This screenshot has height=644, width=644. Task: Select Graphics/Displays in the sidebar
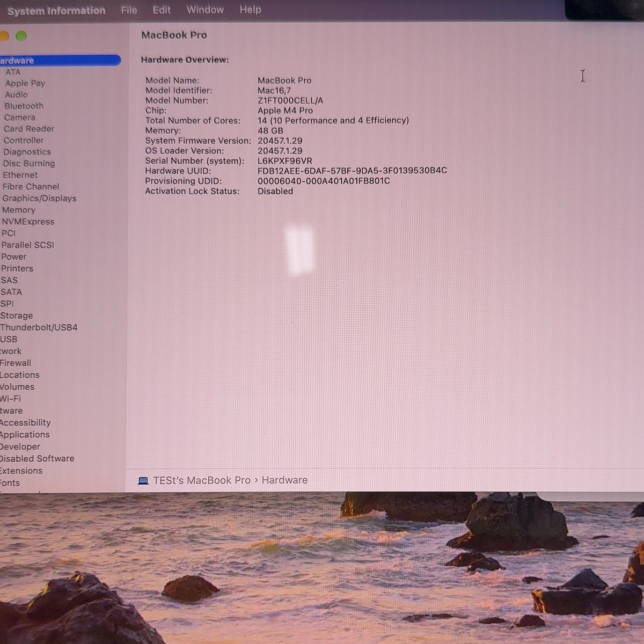tap(39, 199)
